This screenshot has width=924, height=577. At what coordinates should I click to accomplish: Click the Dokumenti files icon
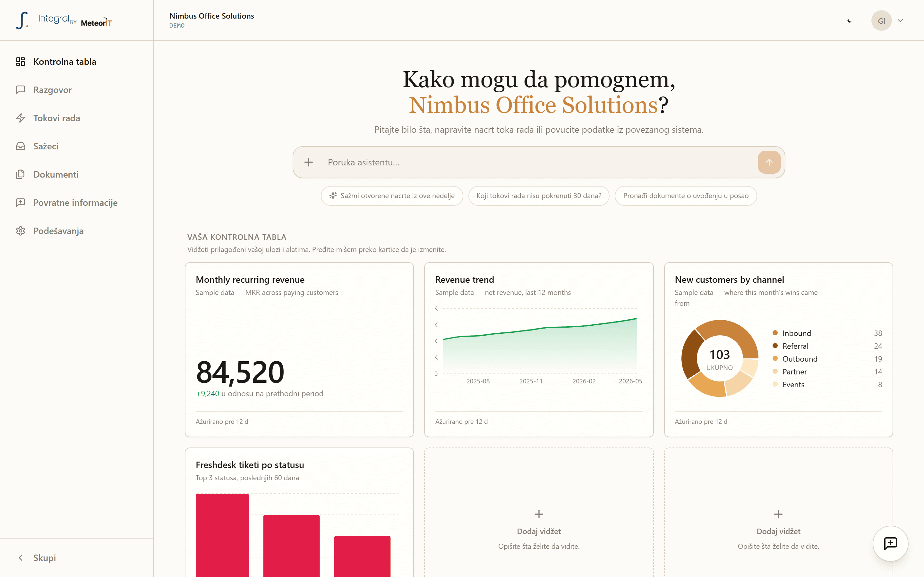point(21,174)
